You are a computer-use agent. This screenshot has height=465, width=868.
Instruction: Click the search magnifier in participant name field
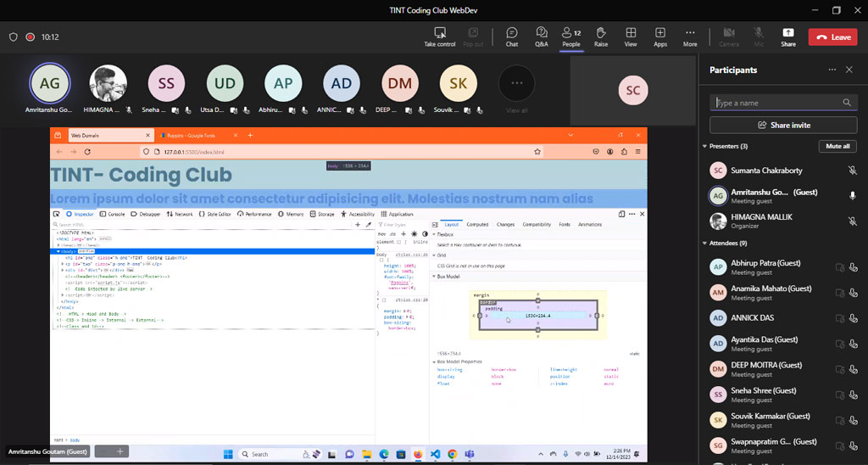point(847,103)
